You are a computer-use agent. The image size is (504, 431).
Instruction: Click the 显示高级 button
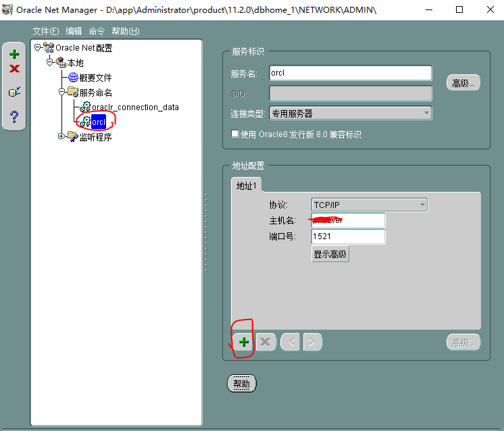[x=330, y=254]
